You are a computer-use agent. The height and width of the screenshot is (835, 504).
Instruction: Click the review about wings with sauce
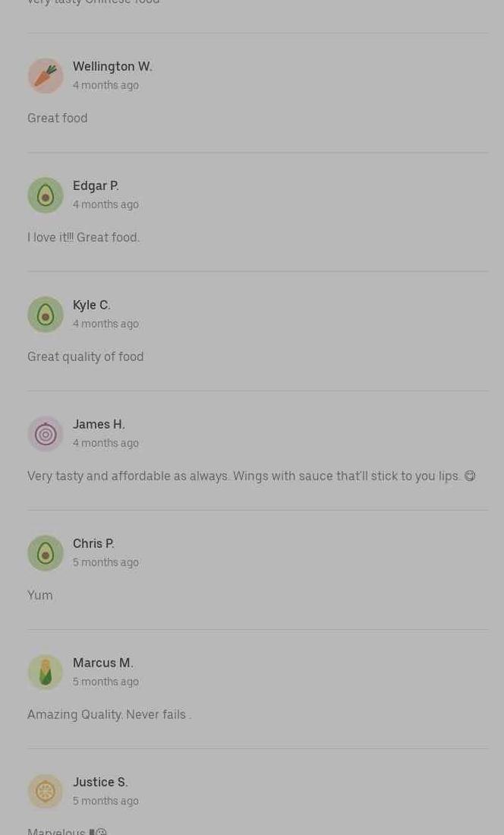pos(250,476)
